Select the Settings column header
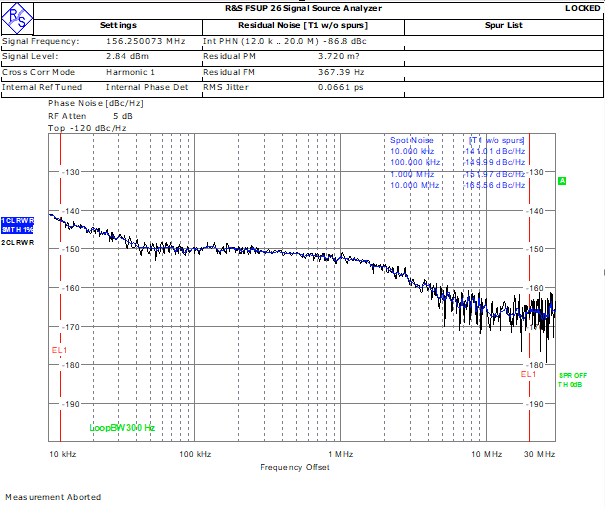The width and height of the screenshot is (605, 507). tap(118, 25)
